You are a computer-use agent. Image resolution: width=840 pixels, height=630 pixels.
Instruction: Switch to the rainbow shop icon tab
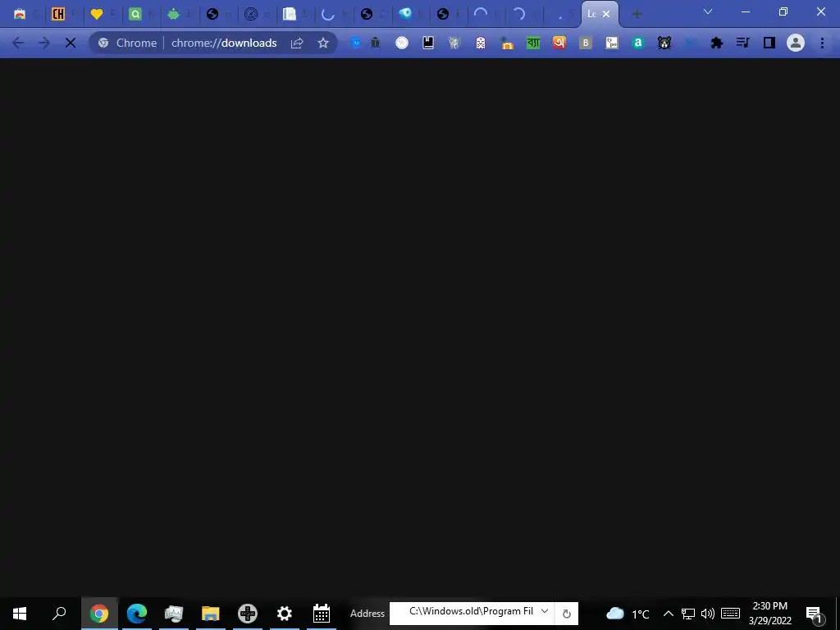click(20, 14)
